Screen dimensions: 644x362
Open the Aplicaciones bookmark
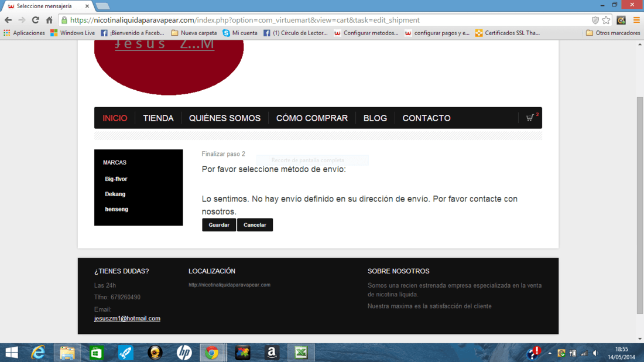24,33
